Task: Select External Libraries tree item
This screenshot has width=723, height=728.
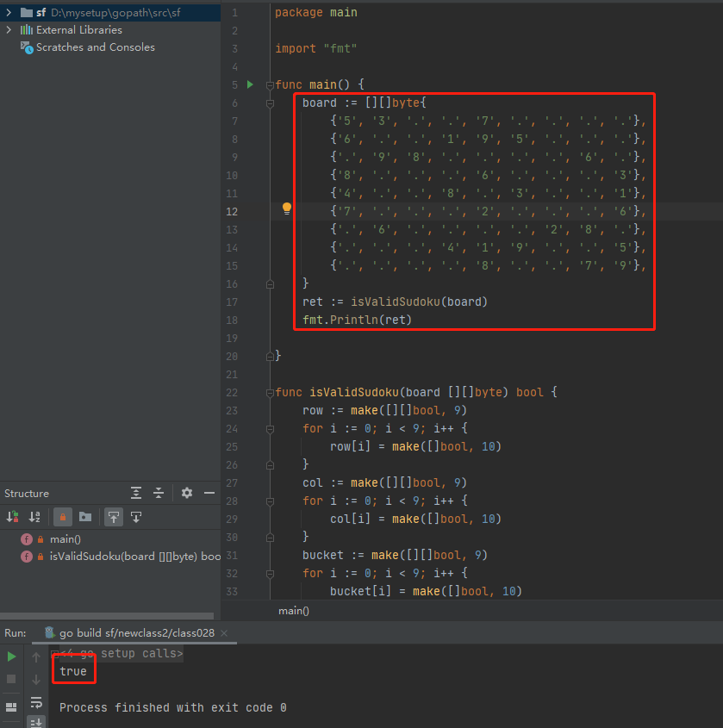Action: tap(79, 29)
